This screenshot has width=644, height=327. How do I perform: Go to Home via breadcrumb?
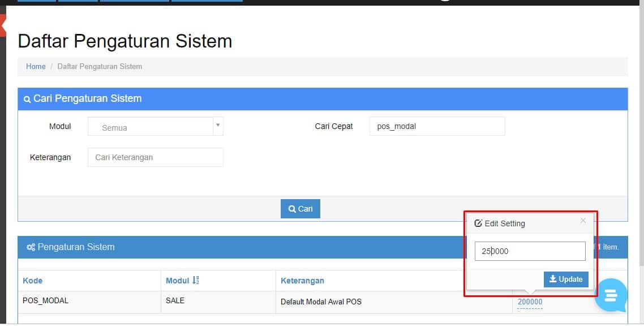(x=36, y=67)
